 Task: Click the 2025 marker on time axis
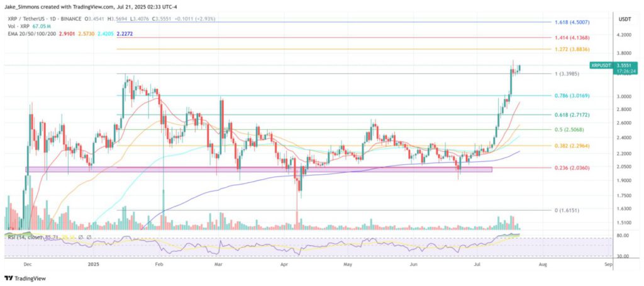coord(93,266)
